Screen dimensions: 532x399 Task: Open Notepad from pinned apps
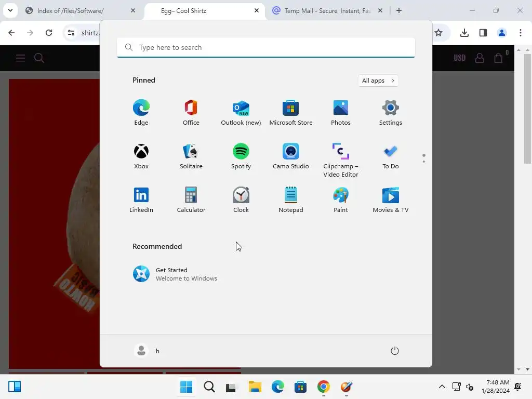(x=291, y=200)
